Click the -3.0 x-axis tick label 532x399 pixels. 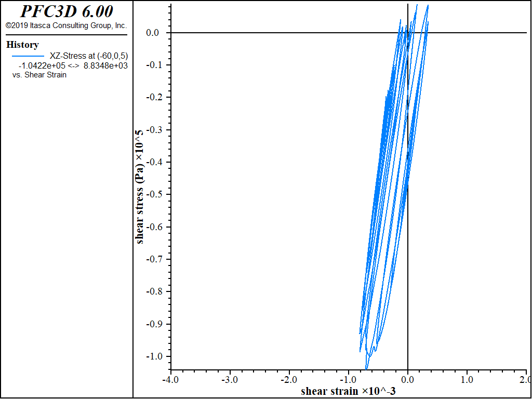[230, 379]
